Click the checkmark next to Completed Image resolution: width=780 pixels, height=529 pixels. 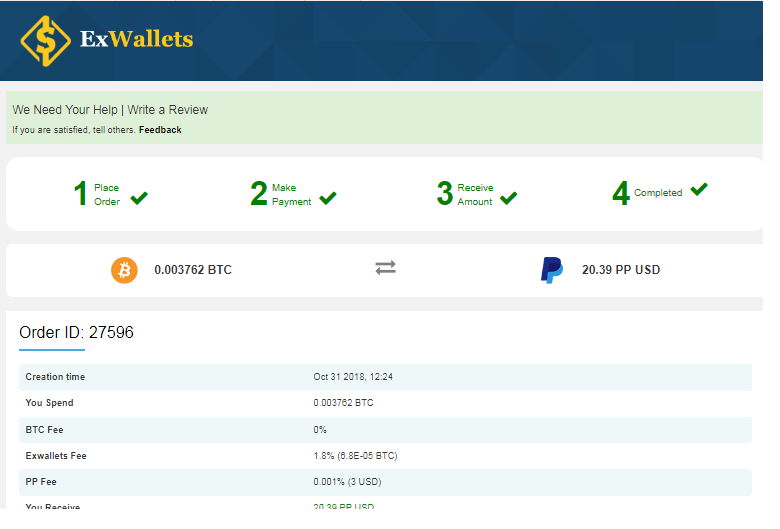pos(699,189)
